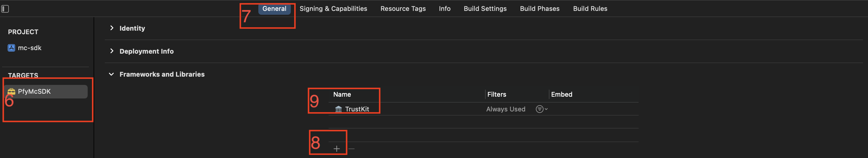
Task: Toggle the targets list sidebar icon
Action: (5, 9)
